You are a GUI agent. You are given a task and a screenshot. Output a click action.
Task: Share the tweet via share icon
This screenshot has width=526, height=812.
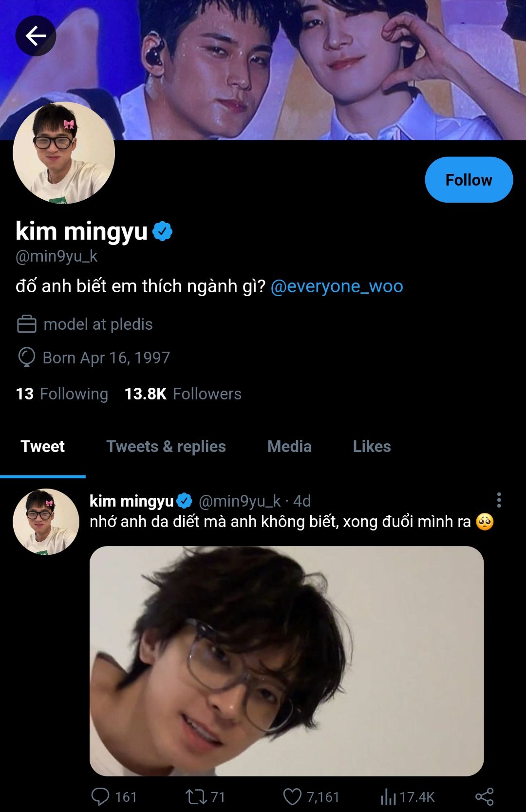coord(484,796)
